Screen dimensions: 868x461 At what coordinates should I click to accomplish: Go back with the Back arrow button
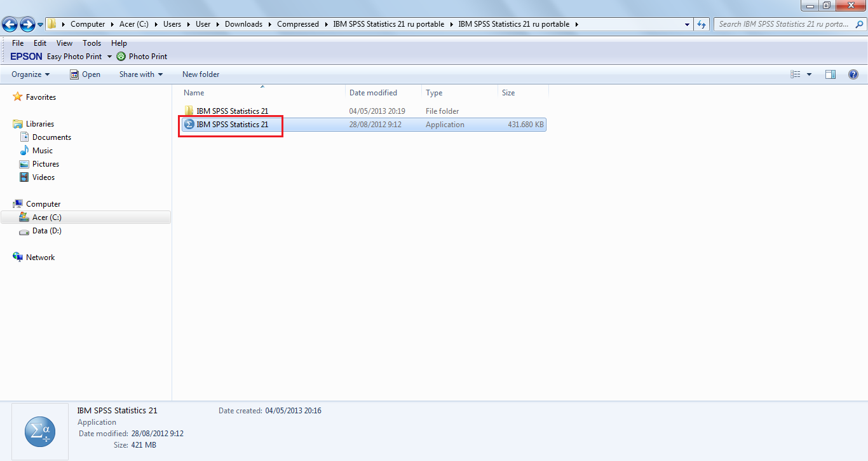tap(10, 25)
